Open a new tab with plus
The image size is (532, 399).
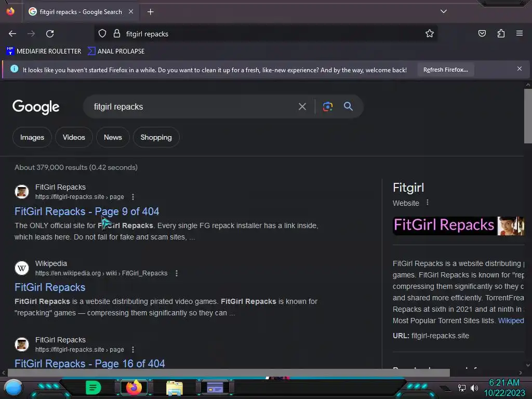(150, 12)
